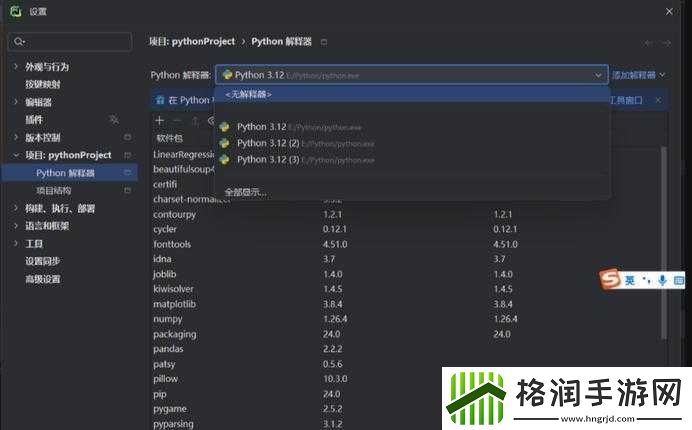The width and height of the screenshot is (692, 430).
Task: Click the microphone icon in IME toolbar
Action: (x=662, y=281)
